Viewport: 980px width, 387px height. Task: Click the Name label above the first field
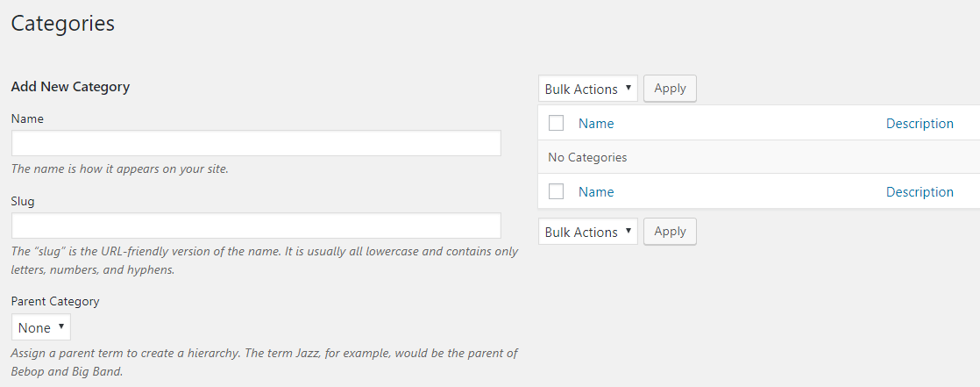(27, 118)
